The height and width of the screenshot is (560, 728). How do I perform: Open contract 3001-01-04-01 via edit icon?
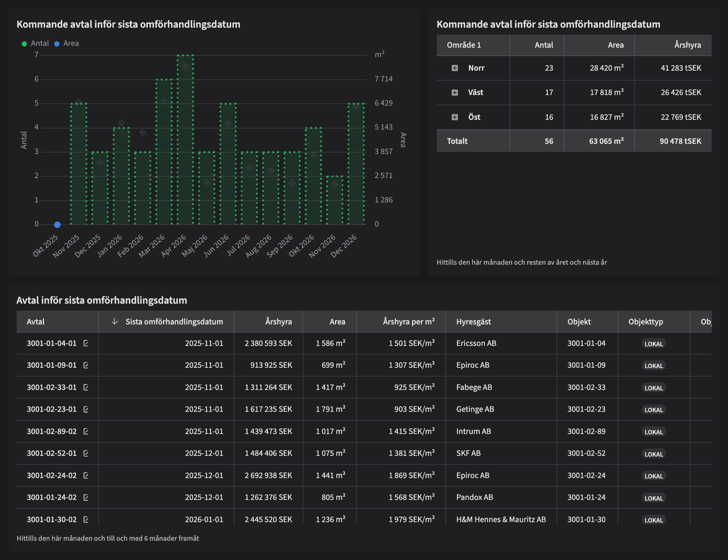(x=86, y=343)
